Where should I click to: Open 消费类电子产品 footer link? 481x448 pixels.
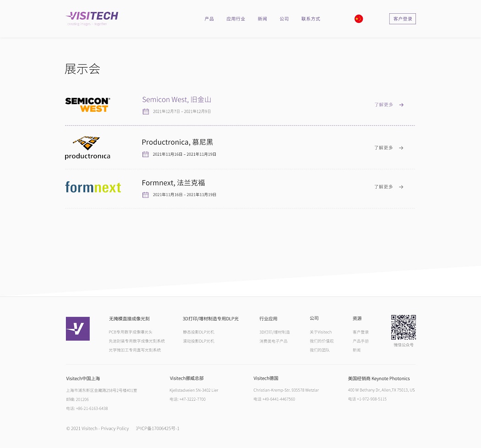[x=273, y=341]
